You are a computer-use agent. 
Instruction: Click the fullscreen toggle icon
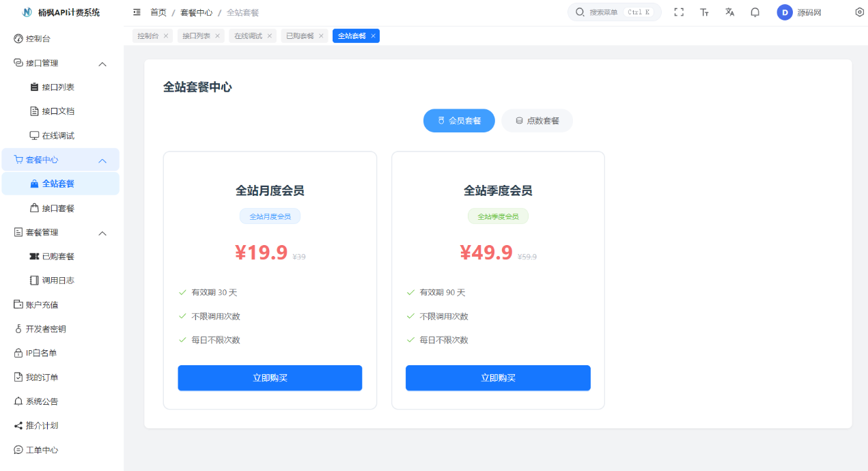679,12
